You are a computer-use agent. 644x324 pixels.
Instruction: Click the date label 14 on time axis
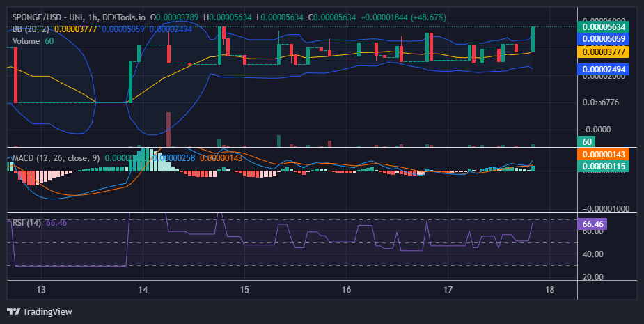[x=143, y=289]
